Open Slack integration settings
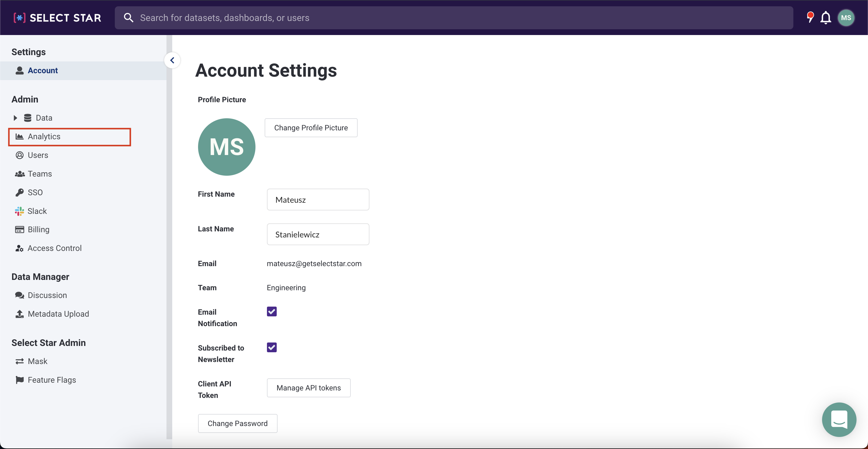868x449 pixels. click(x=37, y=211)
